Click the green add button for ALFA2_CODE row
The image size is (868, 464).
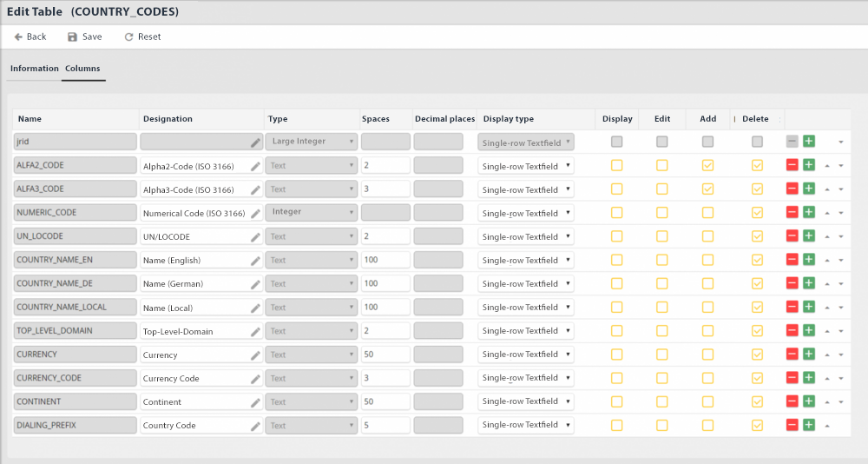coord(809,164)
